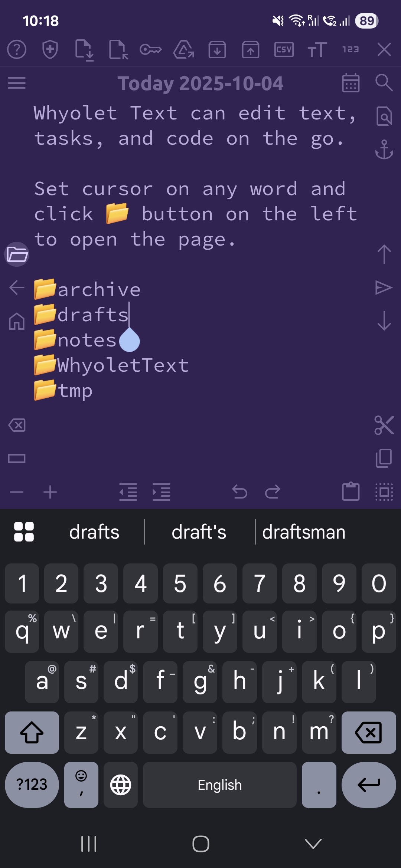Tap the paste clipboard icon
401x868 pixels.
(351, 492)
